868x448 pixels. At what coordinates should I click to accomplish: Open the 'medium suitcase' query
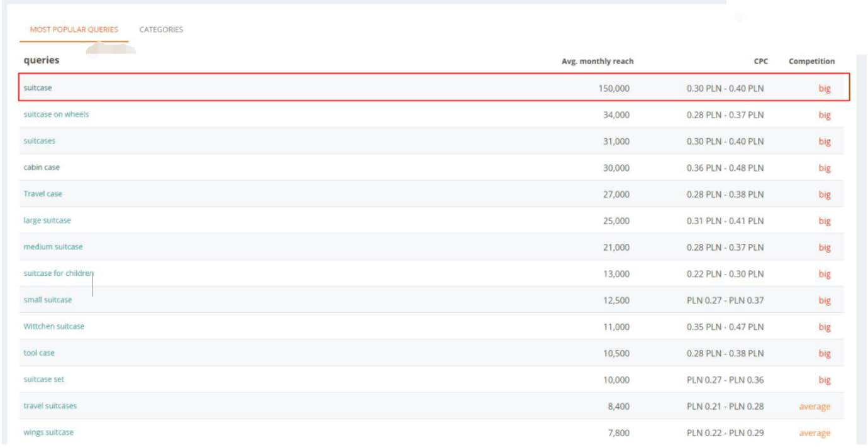click(53, 247)
